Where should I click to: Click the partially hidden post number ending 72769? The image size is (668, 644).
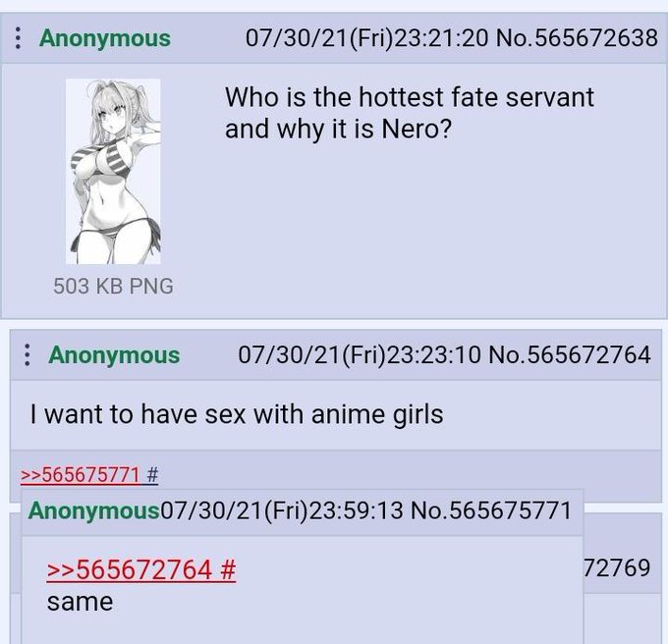tap(617, 567)
